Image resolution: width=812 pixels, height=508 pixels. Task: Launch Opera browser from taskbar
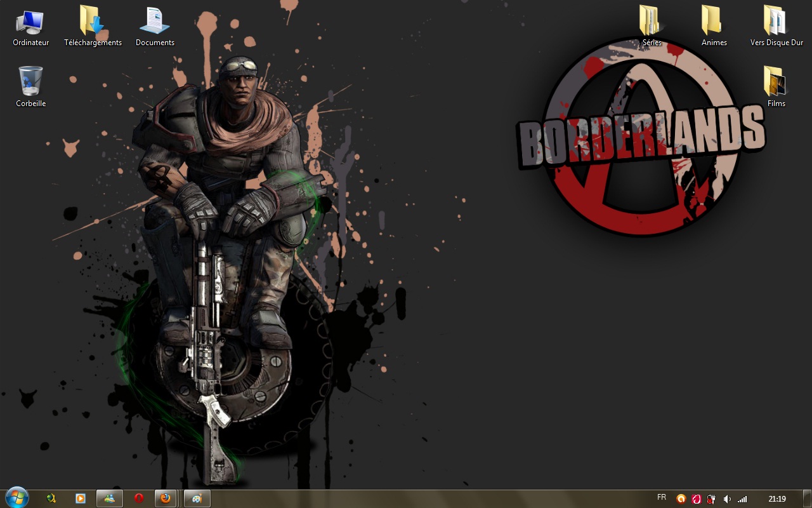(x=139, y=498)
